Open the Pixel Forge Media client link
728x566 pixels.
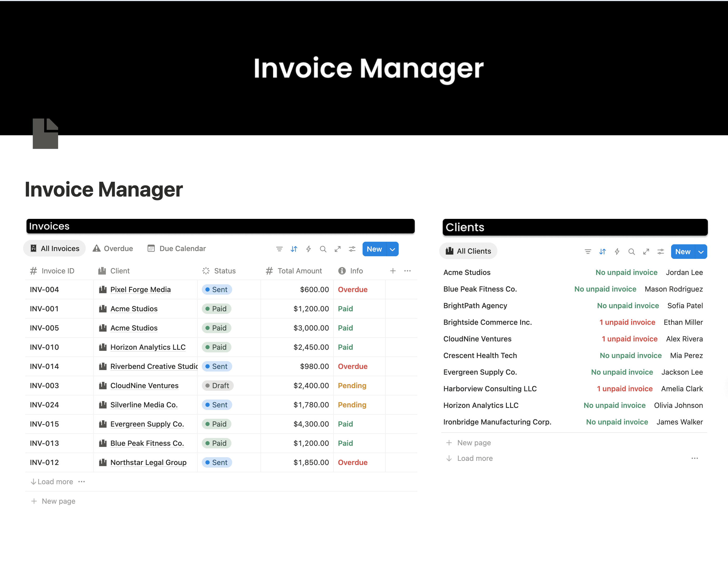click(140, 289)
